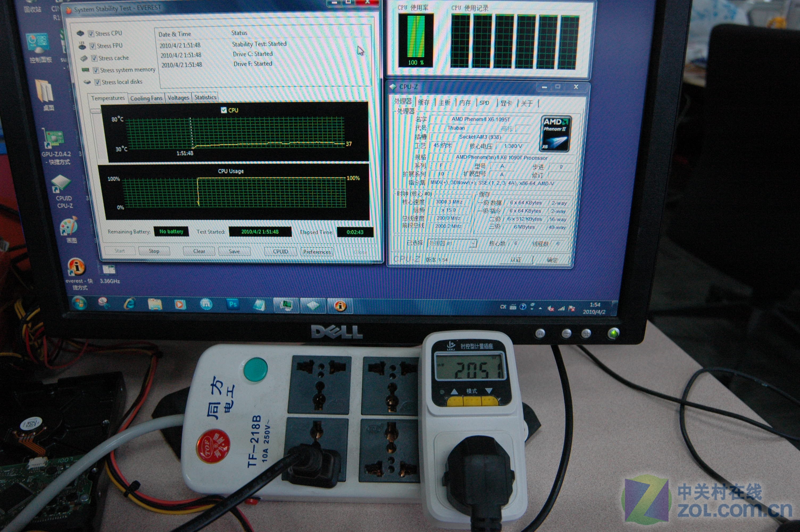Open the notepad-style taskbar icon
Viewport: 800px width, 532px height.
click(x=259, y=305)
